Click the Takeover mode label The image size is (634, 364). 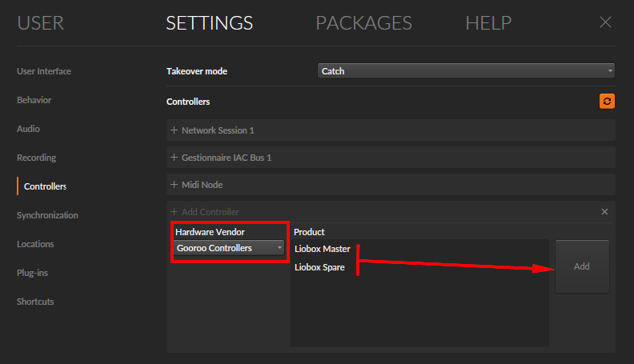[x=196, y=71]
